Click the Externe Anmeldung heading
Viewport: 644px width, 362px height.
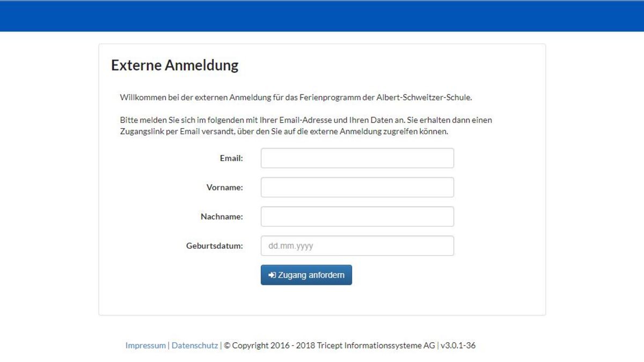(175, 65)
